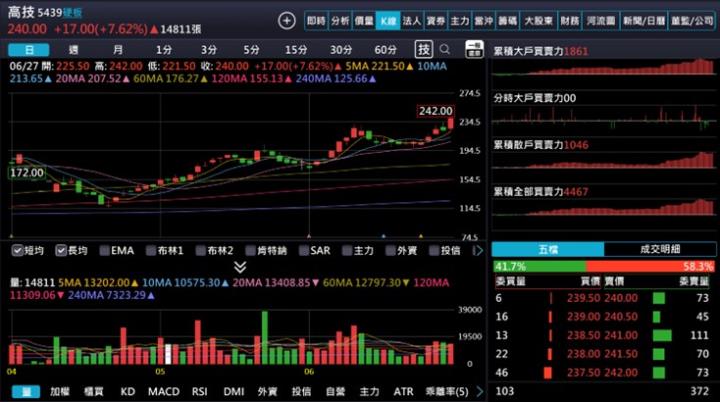Screen dimensions: 720x402
Task: Show the 加權 index indicator
Action: click(60, 391)
